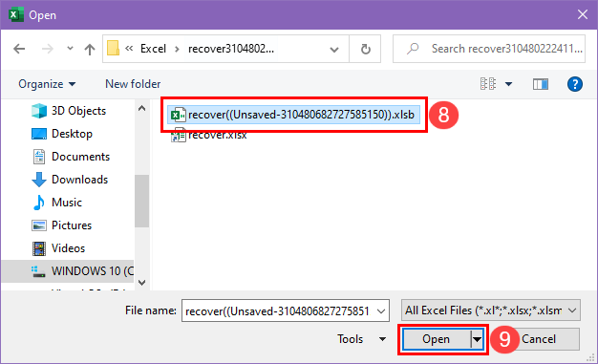Close the Open dialog
Screen dimensions: 598x364
583,14
